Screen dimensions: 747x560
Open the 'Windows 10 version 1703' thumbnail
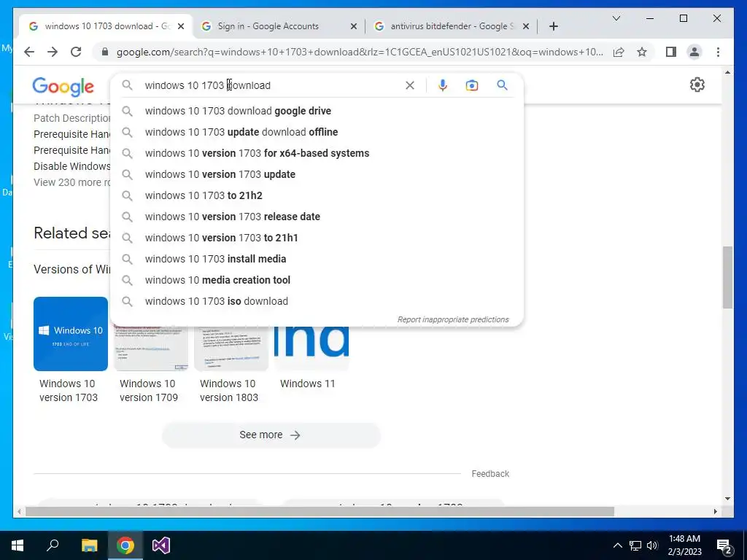(x=71, y=334)
